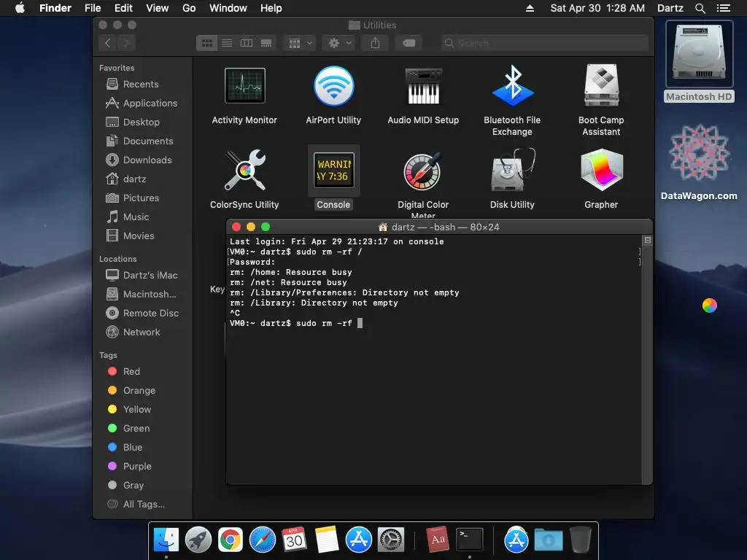Launch Audio MIDI Setup
Screen dimensions: 747x560
[423, 86]
